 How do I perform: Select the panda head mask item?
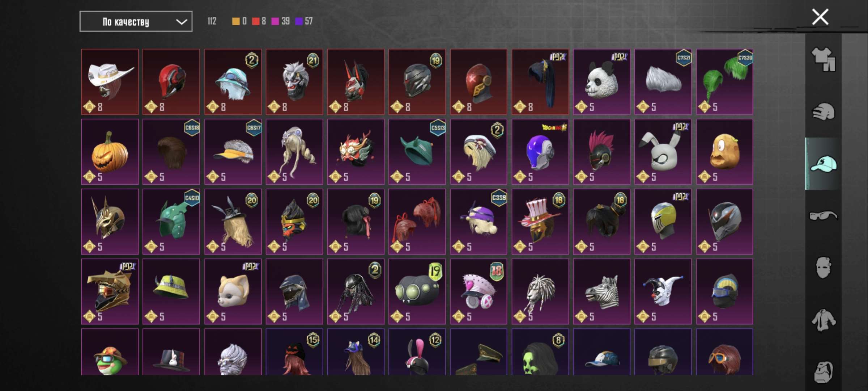601,82
